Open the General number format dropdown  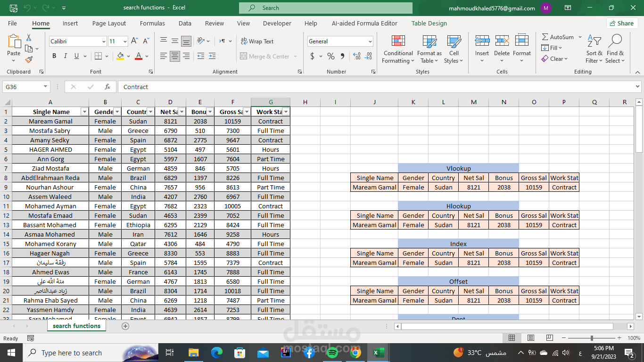point(370,41)
